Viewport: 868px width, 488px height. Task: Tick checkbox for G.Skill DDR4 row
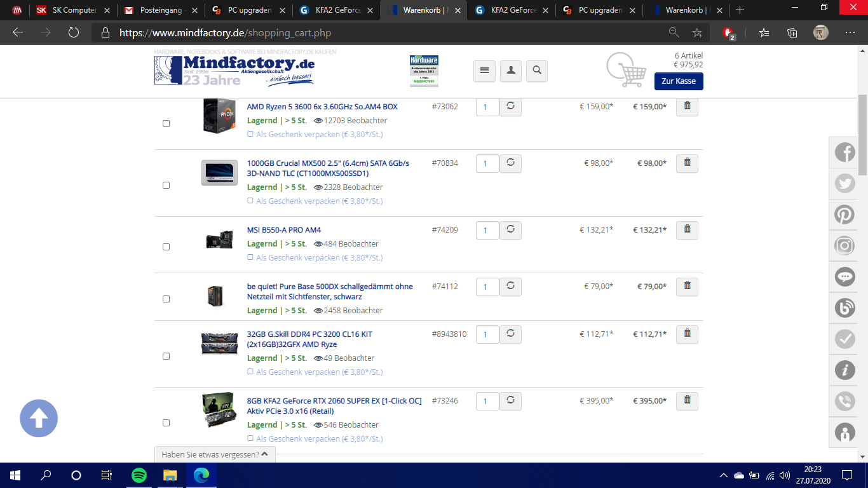[166, 356]
